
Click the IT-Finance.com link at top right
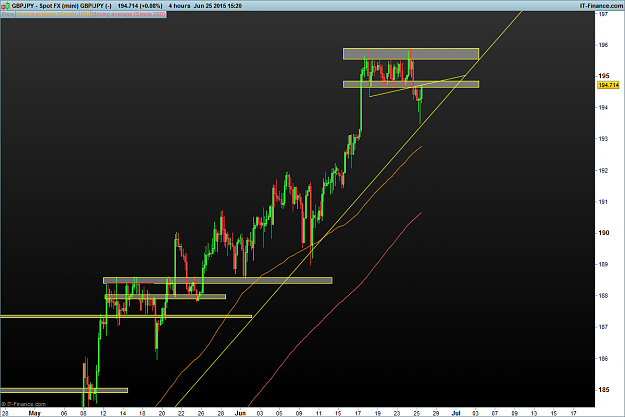pos(601,6)
